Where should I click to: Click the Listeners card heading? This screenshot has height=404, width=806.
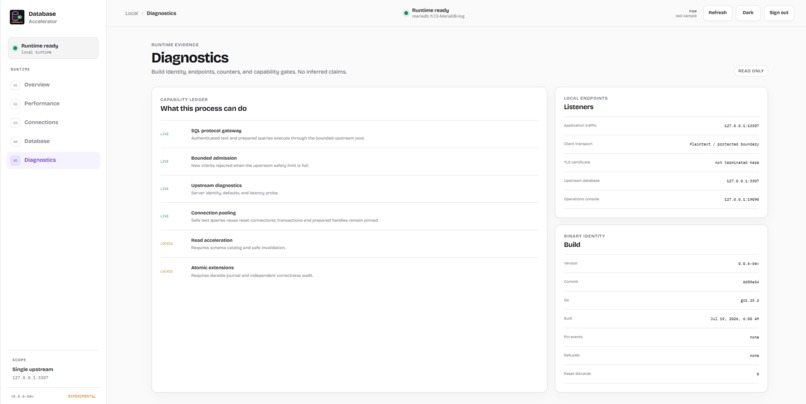[x=578, y=107]
